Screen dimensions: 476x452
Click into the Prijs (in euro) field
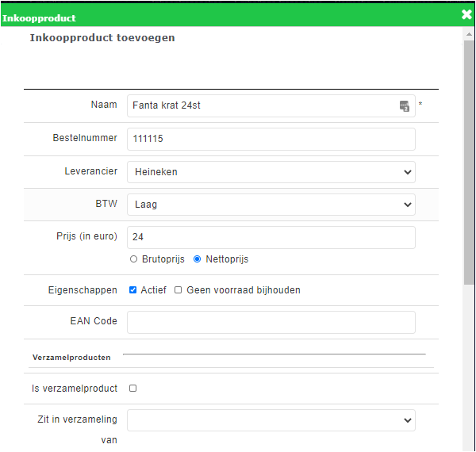[x=271, y=237]
